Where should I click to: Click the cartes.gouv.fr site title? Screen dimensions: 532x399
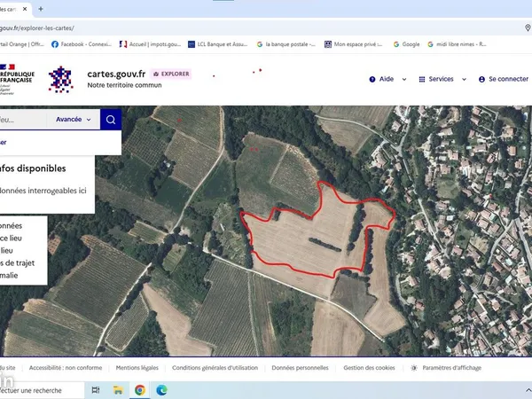click(x=116, y=74)
